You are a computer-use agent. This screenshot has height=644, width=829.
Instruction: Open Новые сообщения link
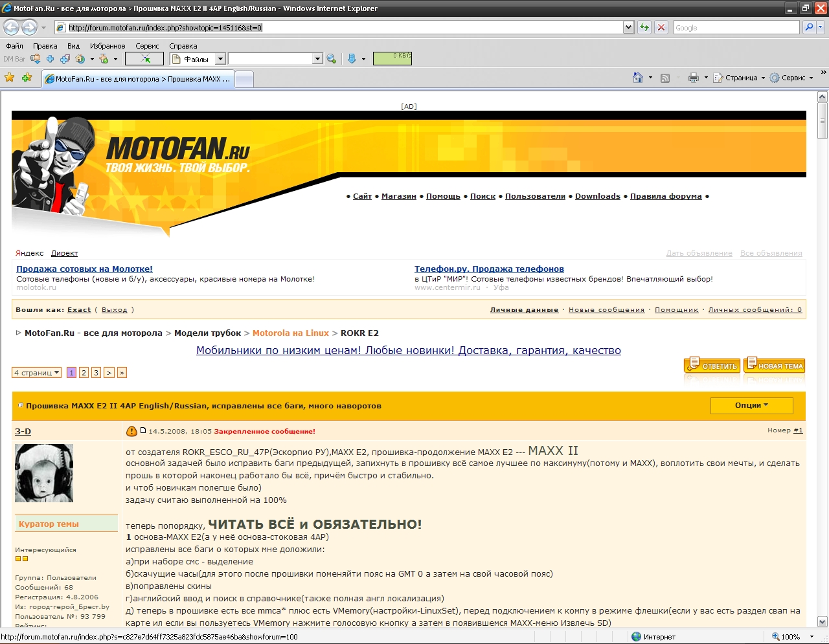click(x=606, y=309)
